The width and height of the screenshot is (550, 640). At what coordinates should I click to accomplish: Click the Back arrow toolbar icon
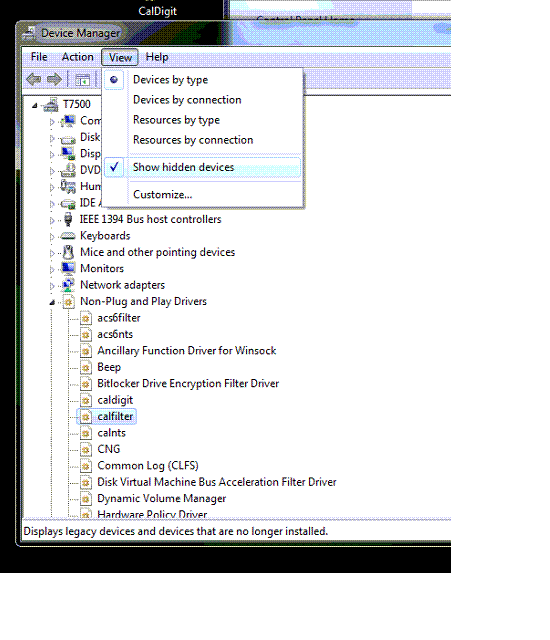coord(34,79)
